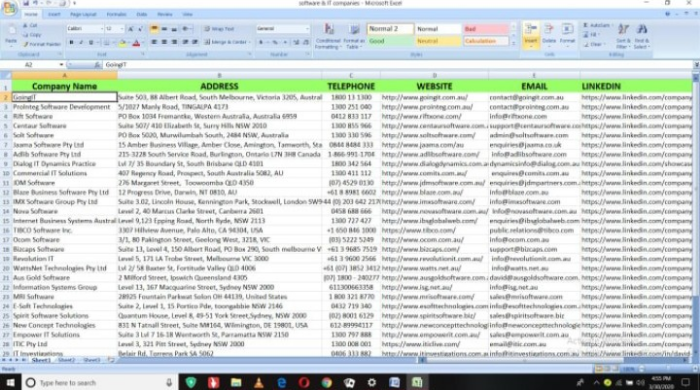Screen dimensions: 700x390
Task: Click the Format Painter brush
Action: [42, 44]
